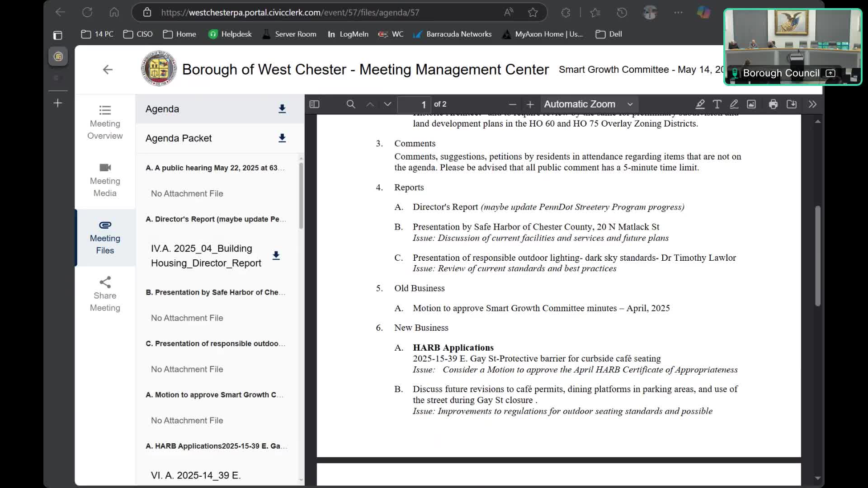Select PDF add text tool
The width and height of the screenshot is (868, 488).
[x=717, y=104]
